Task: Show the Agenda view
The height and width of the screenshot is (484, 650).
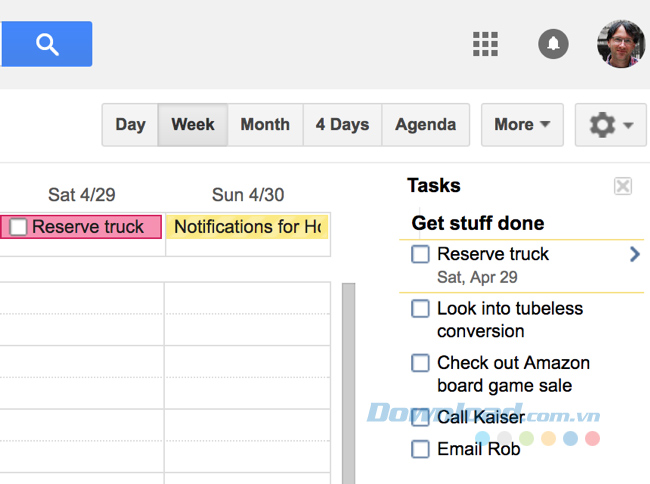Action: click(425, 125)
